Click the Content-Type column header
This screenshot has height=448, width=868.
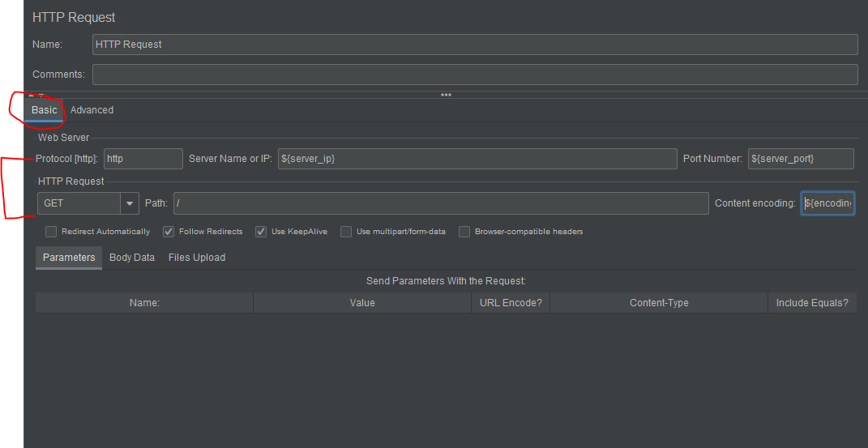[659, 303]
